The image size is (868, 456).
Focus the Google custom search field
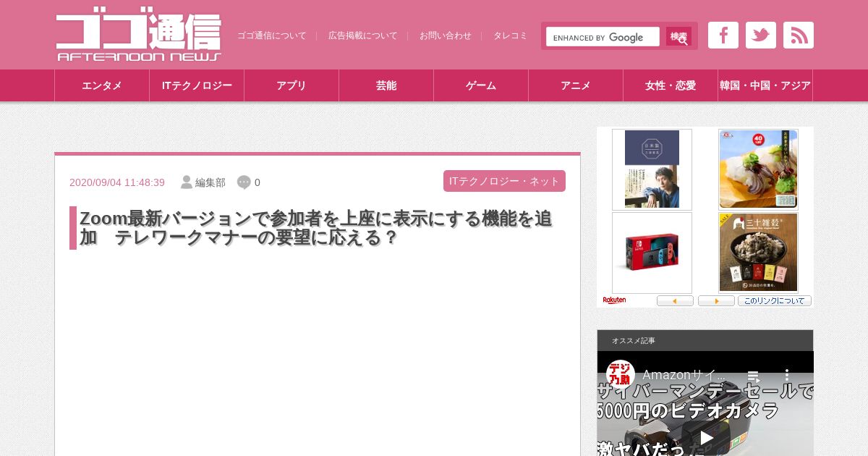(603, 37)
